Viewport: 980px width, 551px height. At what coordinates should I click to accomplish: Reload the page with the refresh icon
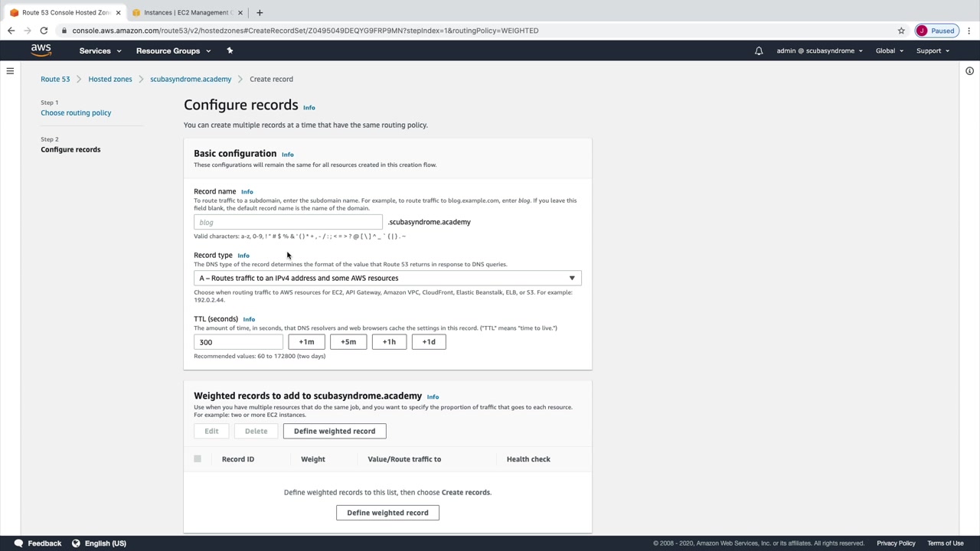[x=44, y=31]
